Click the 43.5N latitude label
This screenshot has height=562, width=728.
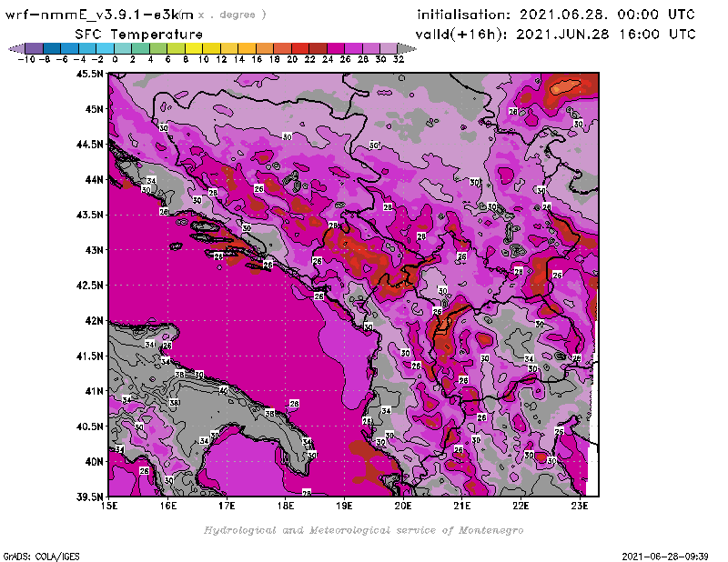(90, 215)
